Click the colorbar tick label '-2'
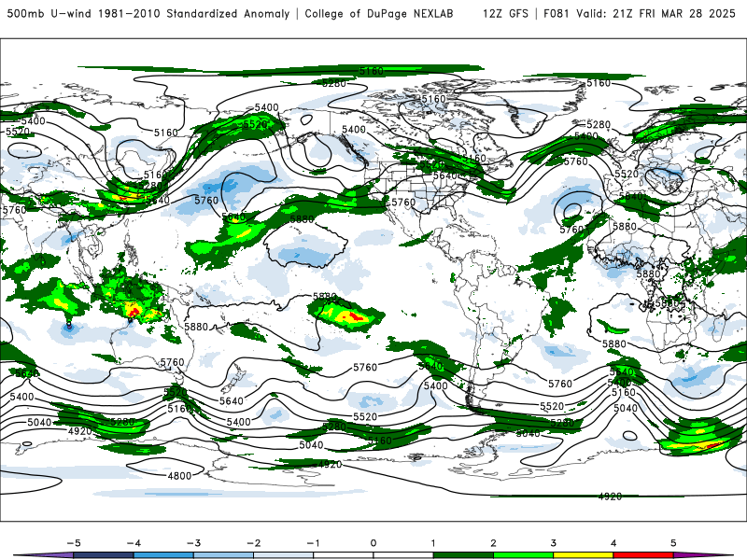This screenshot has height=560, width=747. point(253,543)
